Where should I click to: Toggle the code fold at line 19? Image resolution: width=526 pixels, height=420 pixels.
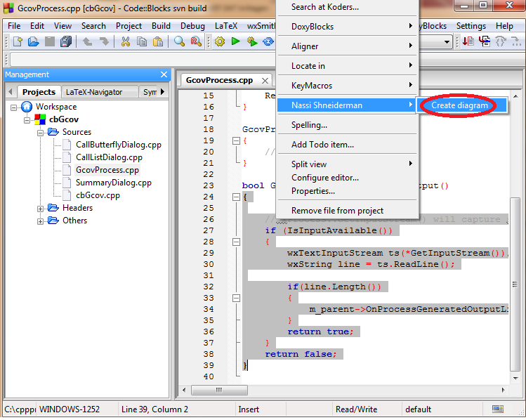point(235,140)
